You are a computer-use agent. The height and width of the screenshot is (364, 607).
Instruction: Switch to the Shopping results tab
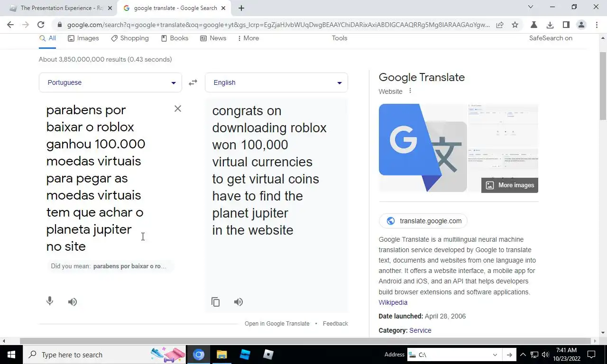(x=130, y=38)
